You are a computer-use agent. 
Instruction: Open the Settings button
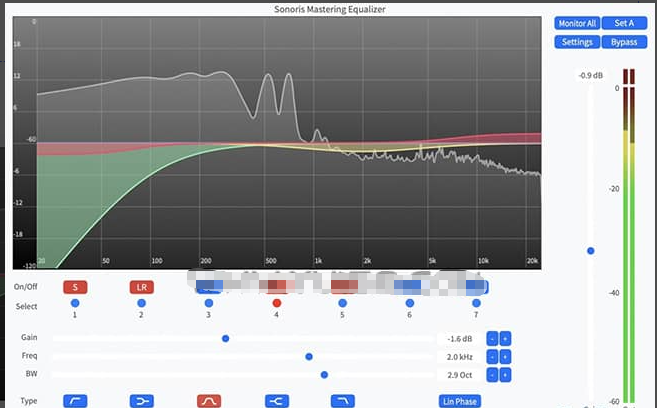(x=577, y=42)
